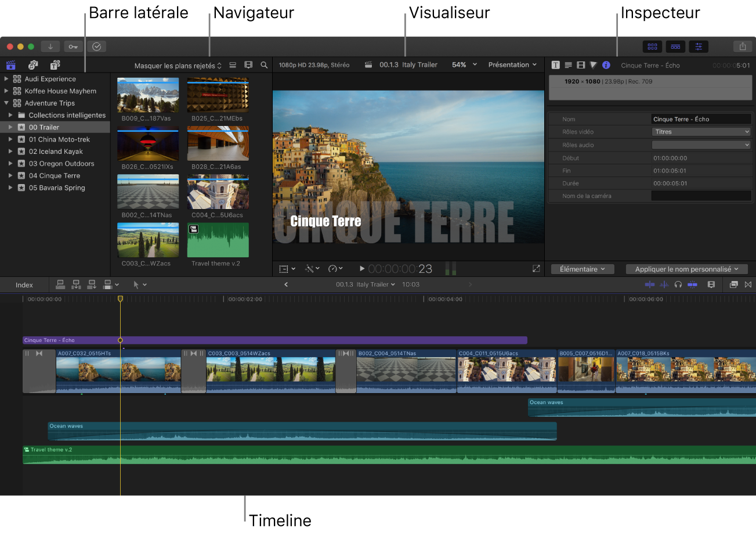Screen dimensions: 756x533
Task: Select the Connect edit icon in timeline toolbar
Action: [x=60, y=284]
